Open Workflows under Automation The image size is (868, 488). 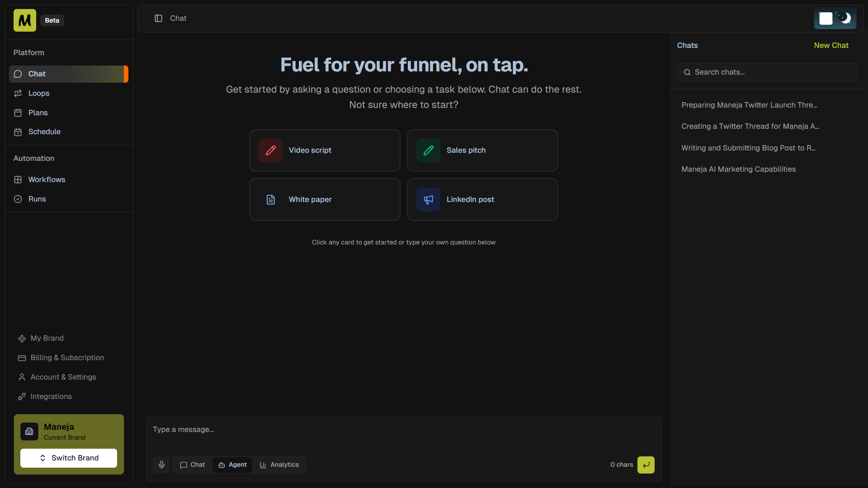point(47,179)
